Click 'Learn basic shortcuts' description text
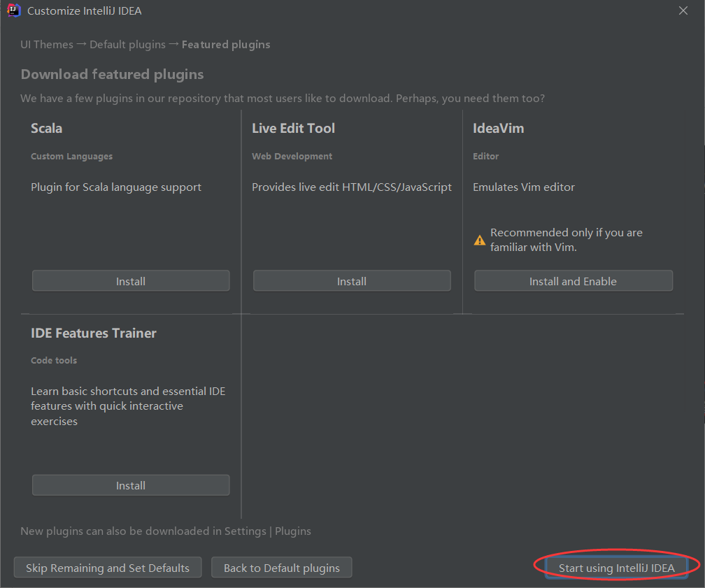 (x=128, y=406)
